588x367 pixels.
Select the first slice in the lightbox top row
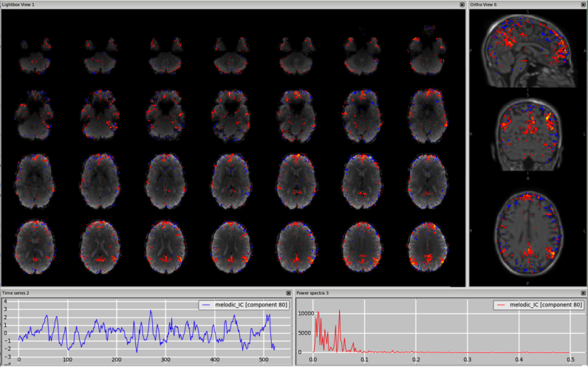click(35, 58)
